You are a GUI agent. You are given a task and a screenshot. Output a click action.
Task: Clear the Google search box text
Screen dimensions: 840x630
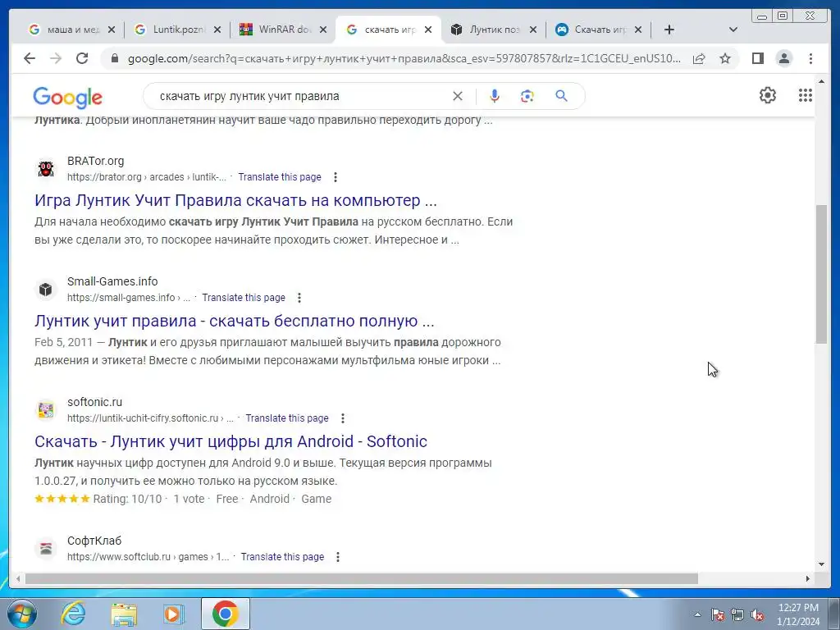point(458,96)
